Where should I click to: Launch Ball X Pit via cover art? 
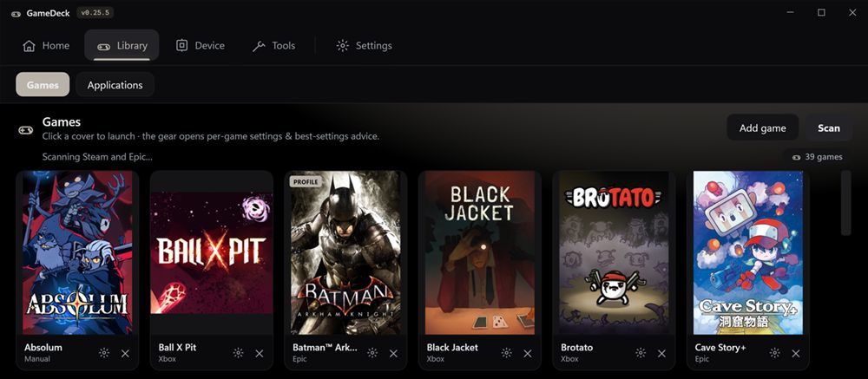coord(212,253)
